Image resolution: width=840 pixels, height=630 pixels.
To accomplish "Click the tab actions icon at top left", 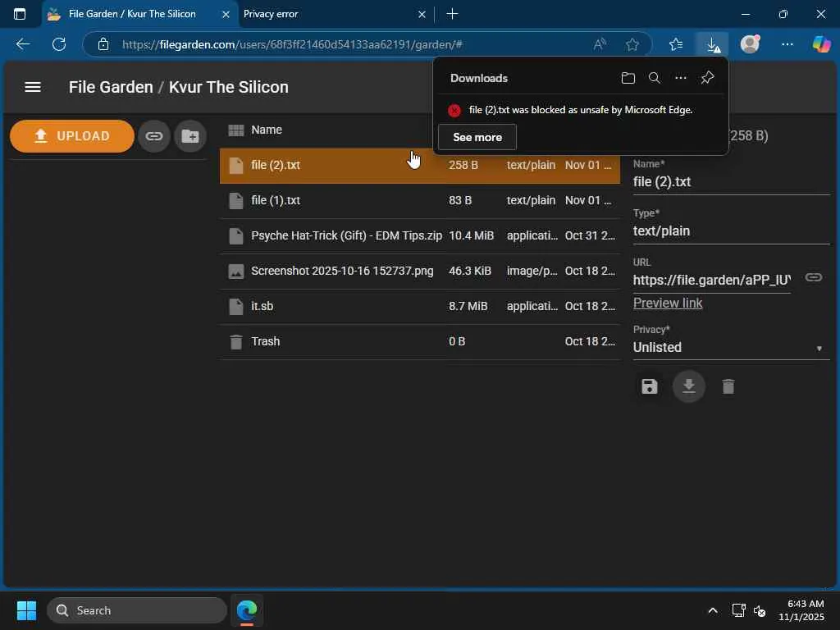I will click(x=20, y=14).
